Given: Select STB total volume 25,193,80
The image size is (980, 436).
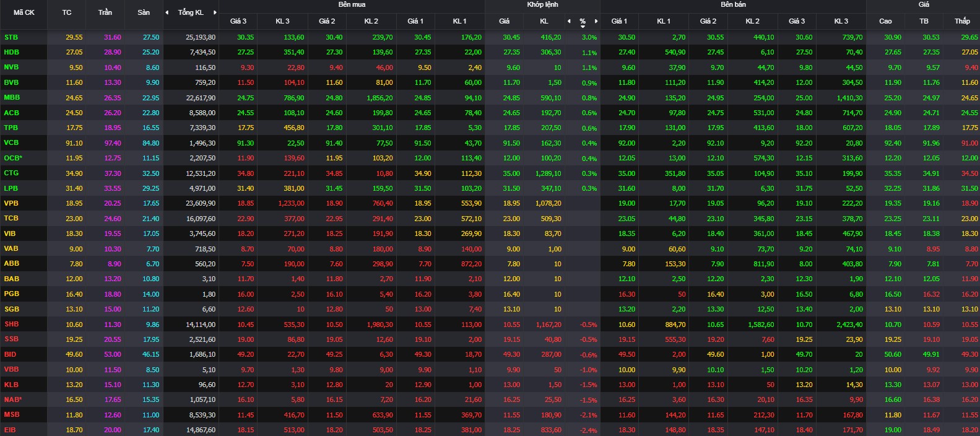Looking at the screenshot, I should (201, 37).
